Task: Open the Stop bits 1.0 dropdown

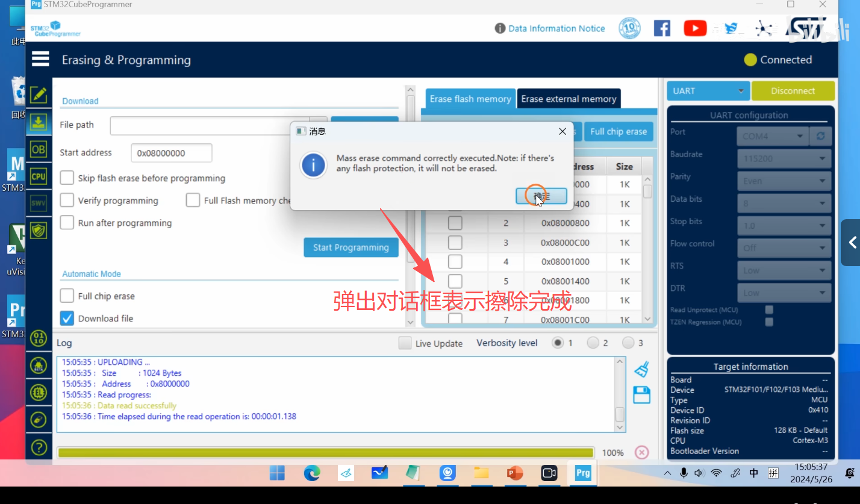Action: tap(784, 226)
